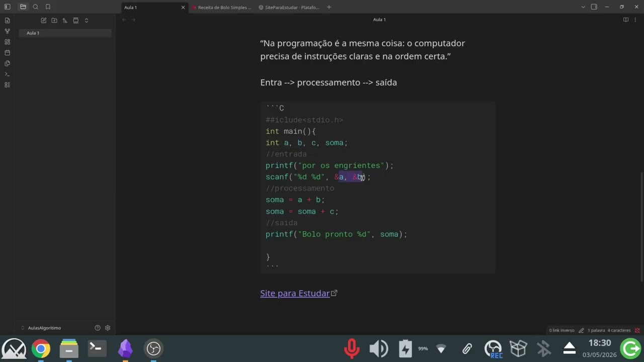Open the MX start menu in taskbar
The width and height of the screenshot is (644, 362).
pyautogui.click(x=14, y=348)
